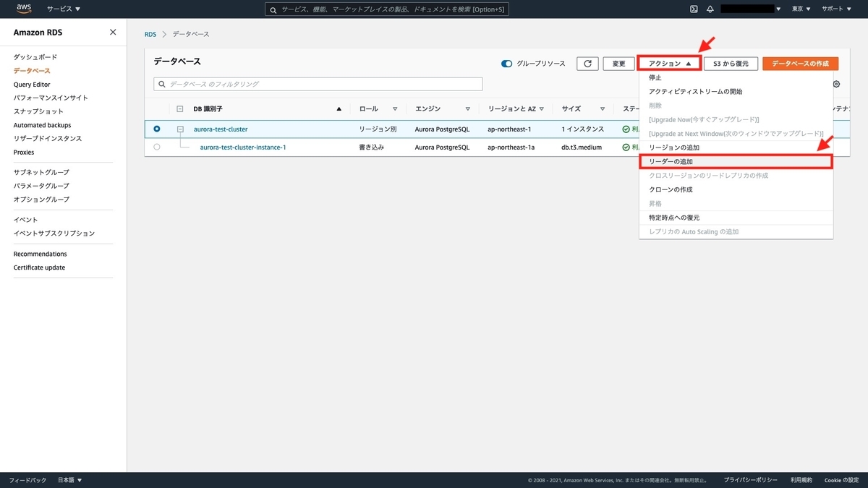868x488 pixels.
Task: Open イベントサブスクリプション in the sidebar
Action: pyautogui.click(x=54, y=233)
